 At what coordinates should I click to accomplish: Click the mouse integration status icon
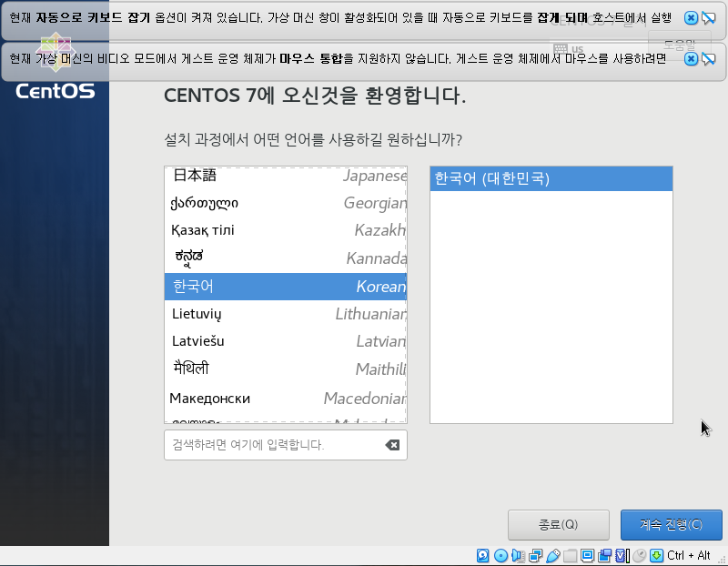[x=640, y=555]
